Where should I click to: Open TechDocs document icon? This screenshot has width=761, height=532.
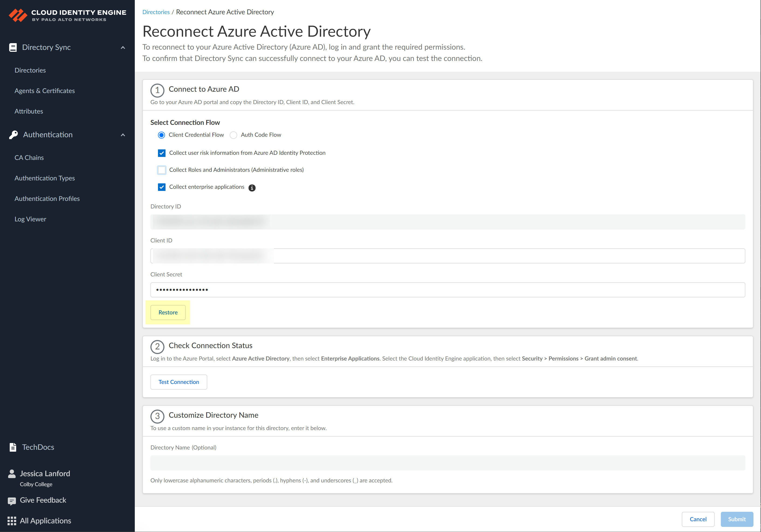click(x=13, y=447)
